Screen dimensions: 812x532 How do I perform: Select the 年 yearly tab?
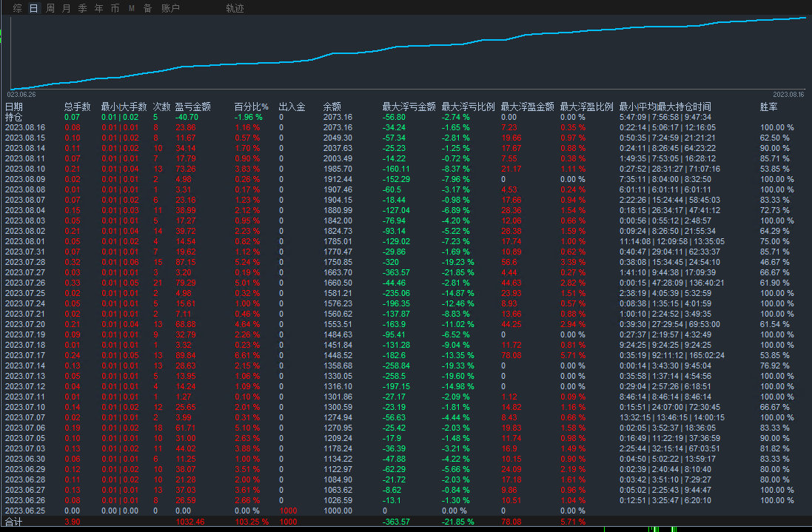point(99,8)
